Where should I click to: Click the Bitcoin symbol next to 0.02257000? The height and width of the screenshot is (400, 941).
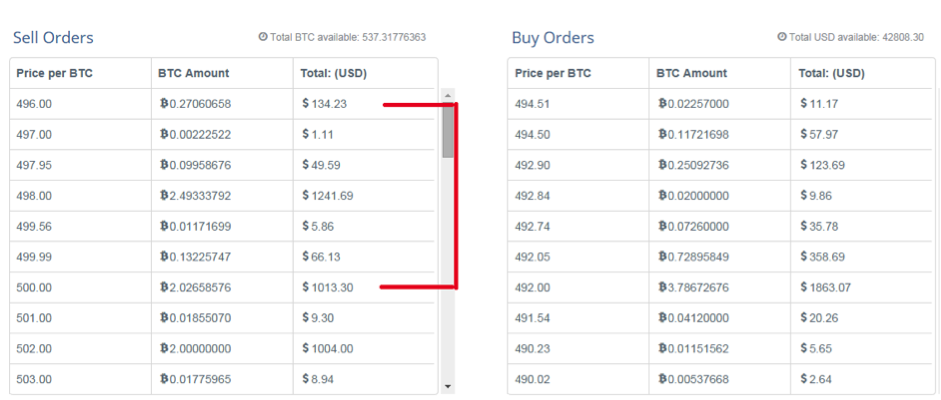(663, 104)
